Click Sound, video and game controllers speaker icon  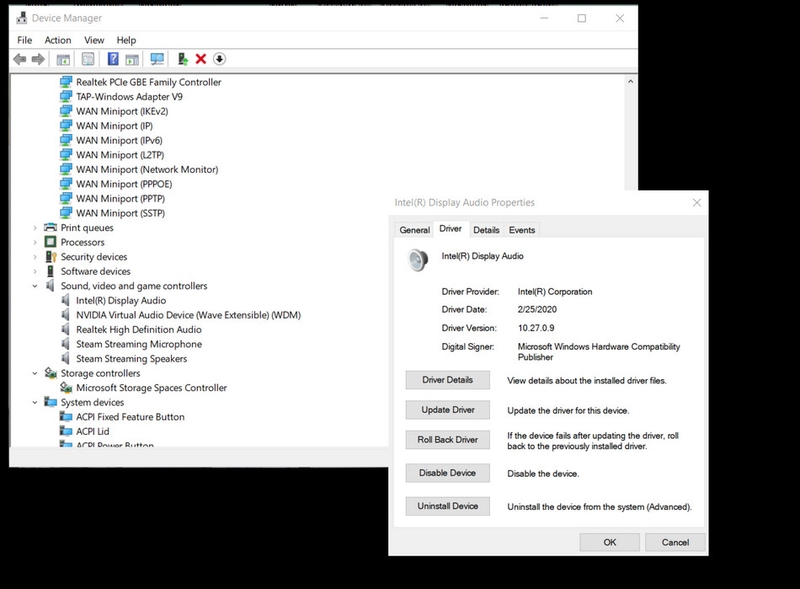pyautogui.click(x=50, y=285)
